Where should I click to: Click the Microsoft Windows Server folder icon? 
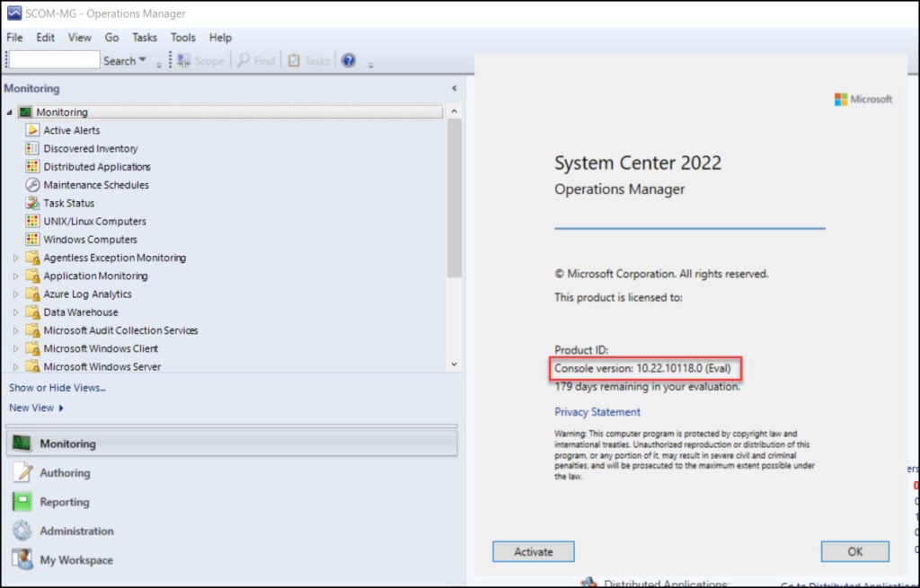(32, 366)
